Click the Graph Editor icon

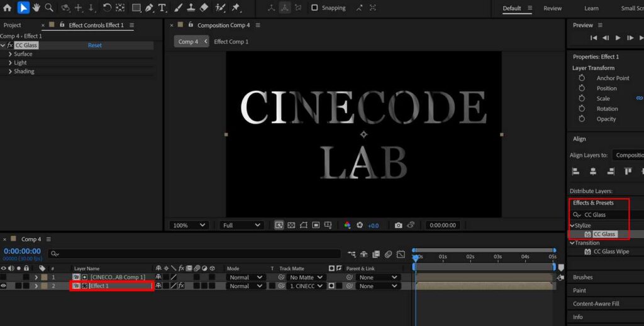pos(401,254)
